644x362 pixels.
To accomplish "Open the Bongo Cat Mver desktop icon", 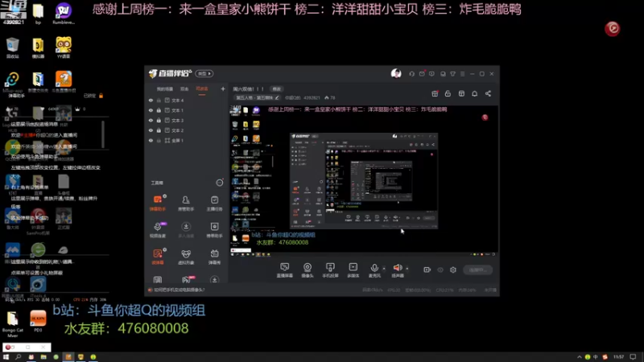I will point(12,324).
